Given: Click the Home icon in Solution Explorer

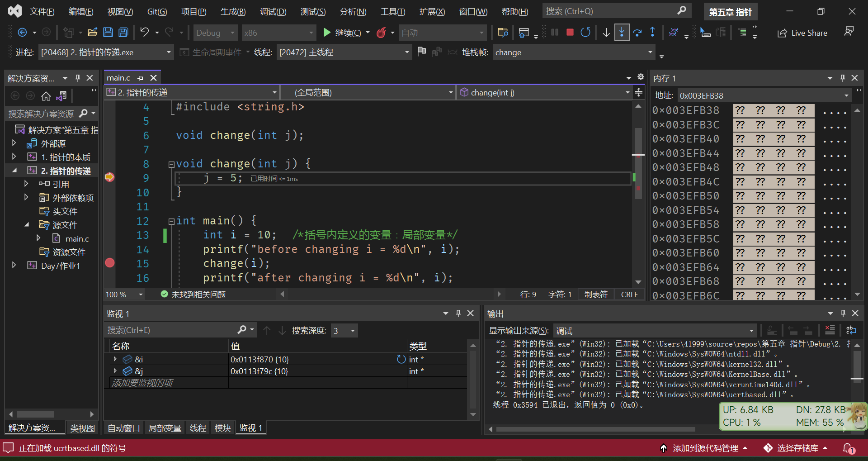Looking at the screenshot, I should (46, 96).
